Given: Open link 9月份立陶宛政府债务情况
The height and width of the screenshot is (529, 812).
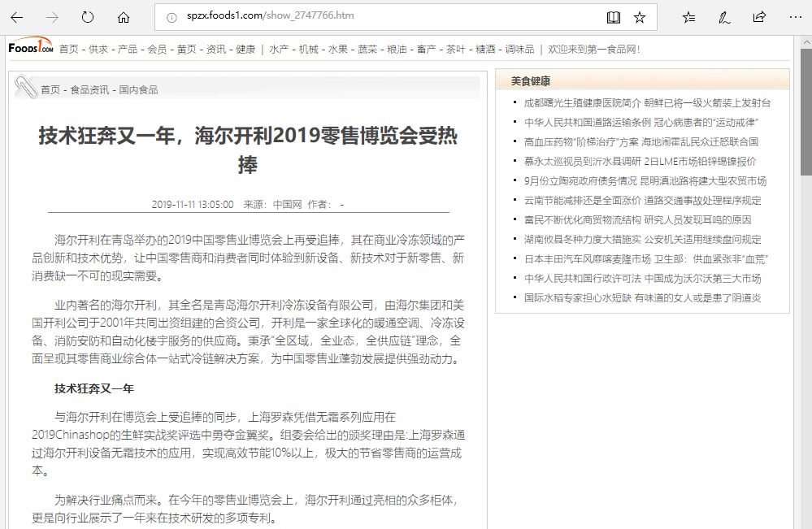Looking at the screenshot, I should tap(580, 181).
